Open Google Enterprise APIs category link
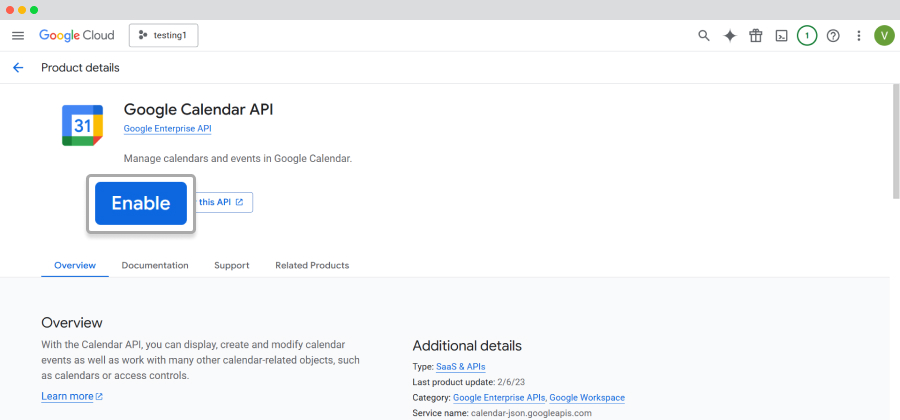 point(499,398)
